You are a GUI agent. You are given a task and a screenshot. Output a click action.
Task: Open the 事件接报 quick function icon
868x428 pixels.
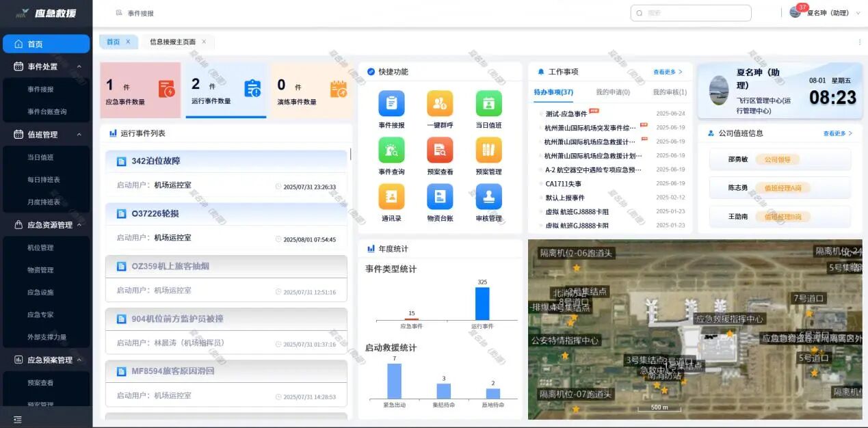[x=391, y=104]
